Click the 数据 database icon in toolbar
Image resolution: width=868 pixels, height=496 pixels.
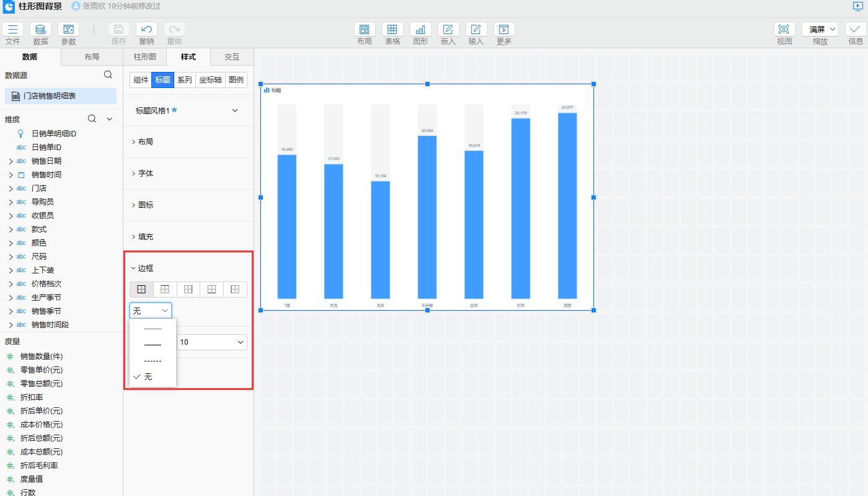click(x=40, y=29)
